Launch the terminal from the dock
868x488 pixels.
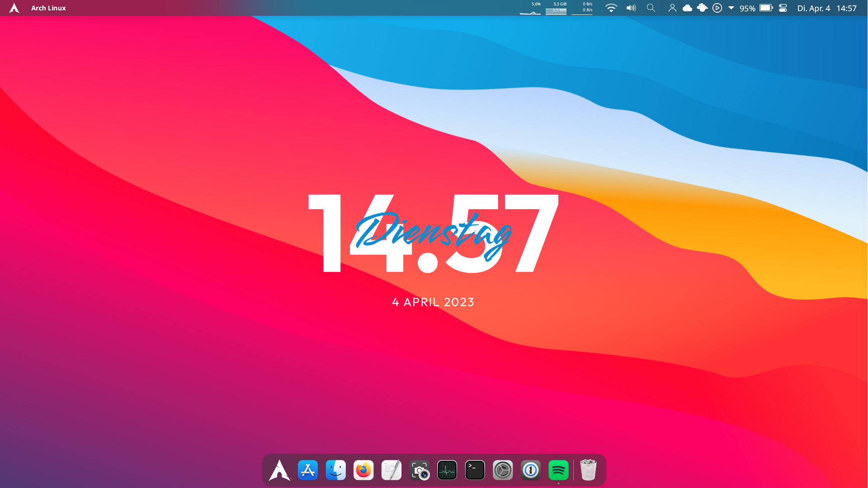(x=475, y=470)
